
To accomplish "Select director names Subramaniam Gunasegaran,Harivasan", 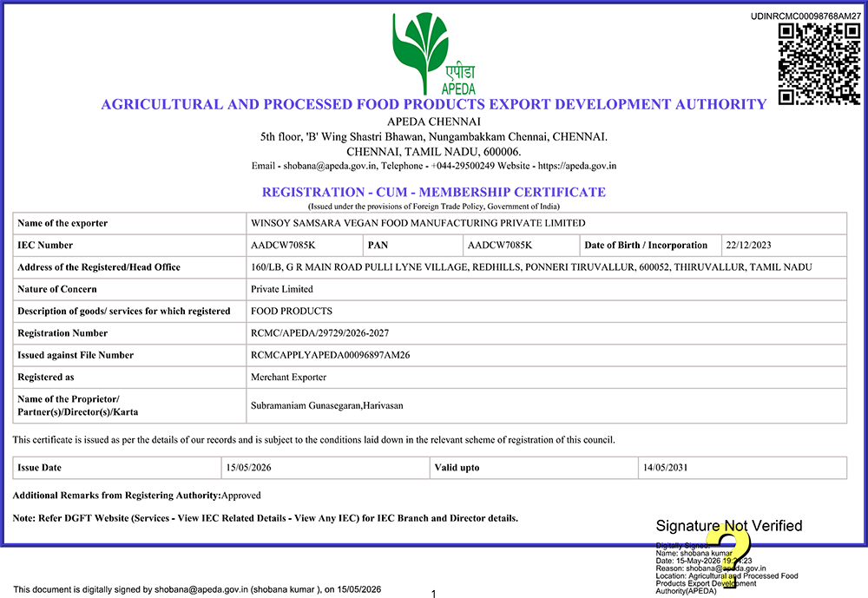I will (326, 405).
